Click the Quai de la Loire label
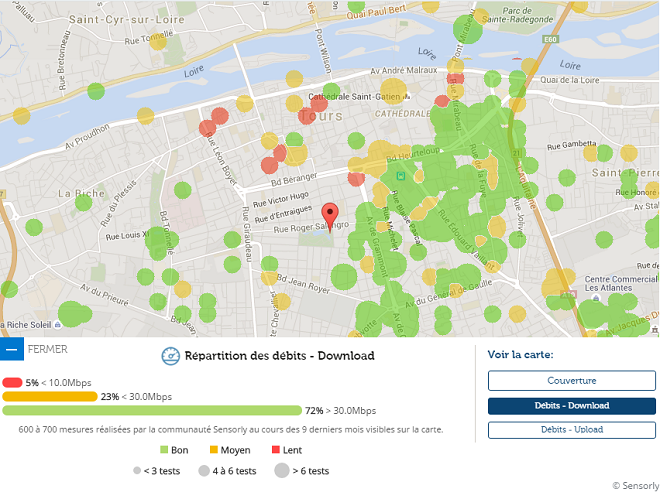Screen dimensions: 660x499 coord(570,80)
